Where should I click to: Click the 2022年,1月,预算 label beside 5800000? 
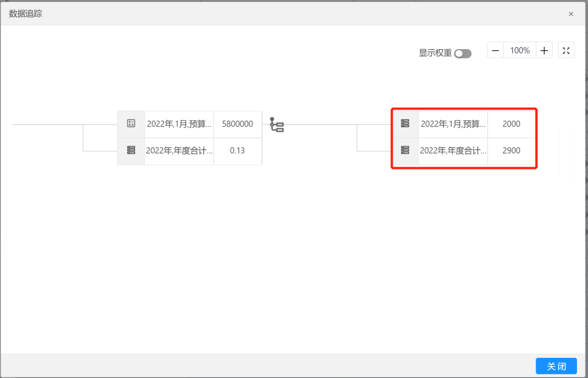[x=179, y=124]
